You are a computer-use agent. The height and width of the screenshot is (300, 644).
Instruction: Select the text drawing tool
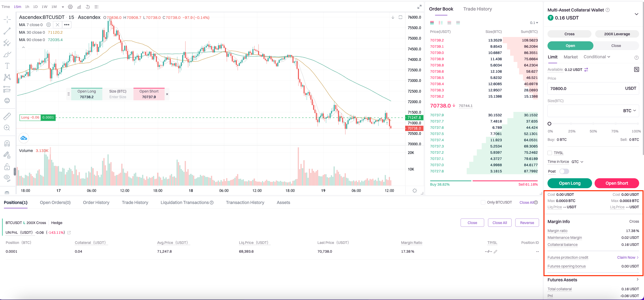(7, 66)
